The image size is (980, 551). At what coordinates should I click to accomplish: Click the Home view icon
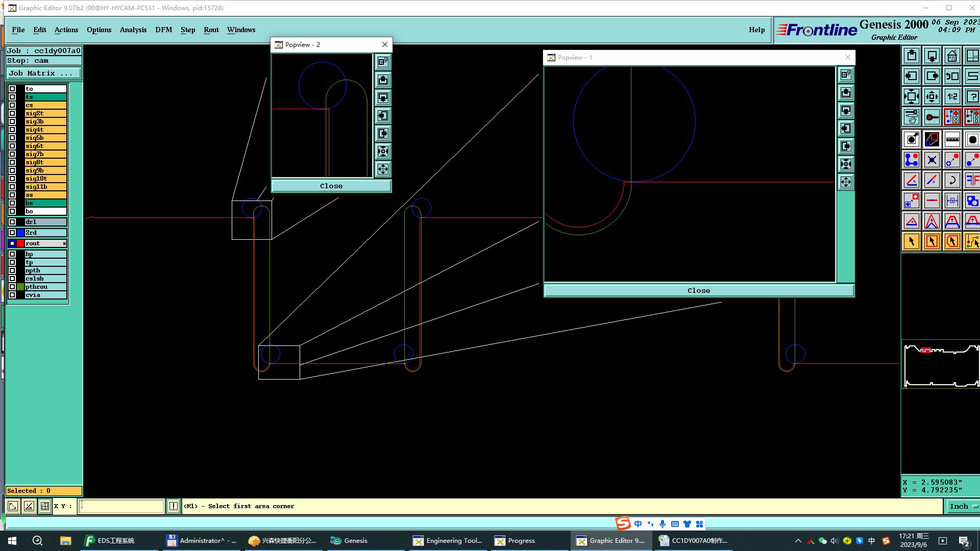pyautogui.click(x=952, y=56)
